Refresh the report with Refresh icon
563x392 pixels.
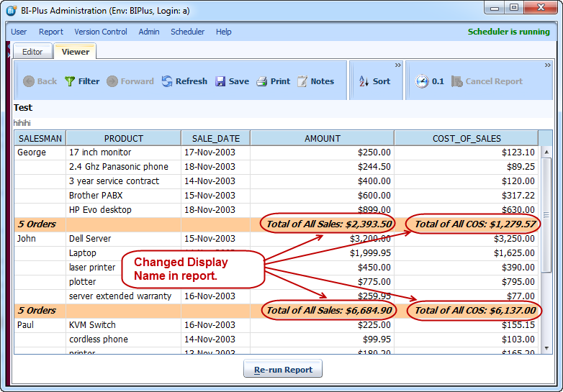167,81
